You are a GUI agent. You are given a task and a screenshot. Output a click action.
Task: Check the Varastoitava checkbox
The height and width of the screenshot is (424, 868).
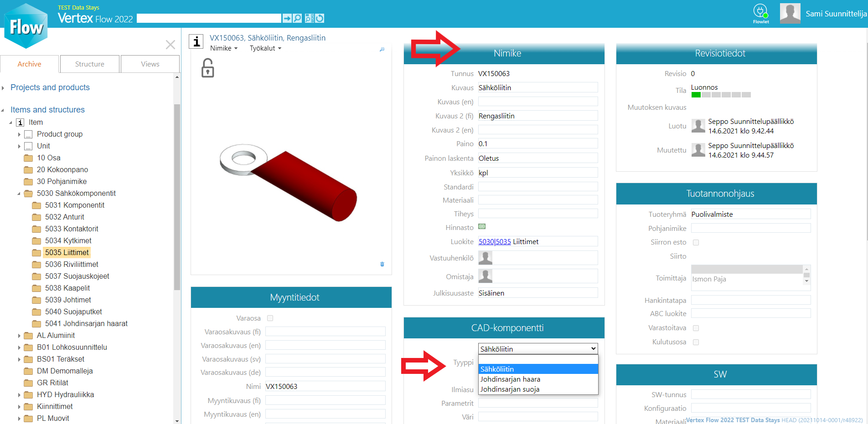coord(696,328)
